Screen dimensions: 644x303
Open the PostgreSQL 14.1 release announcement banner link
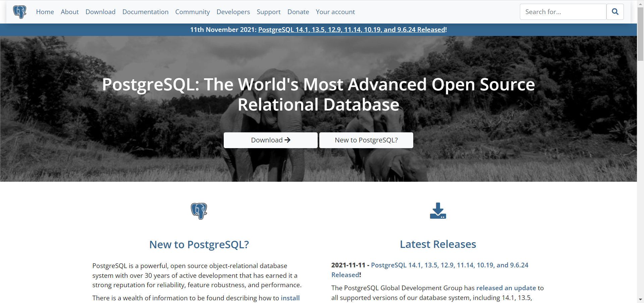(x=351, y=30)
